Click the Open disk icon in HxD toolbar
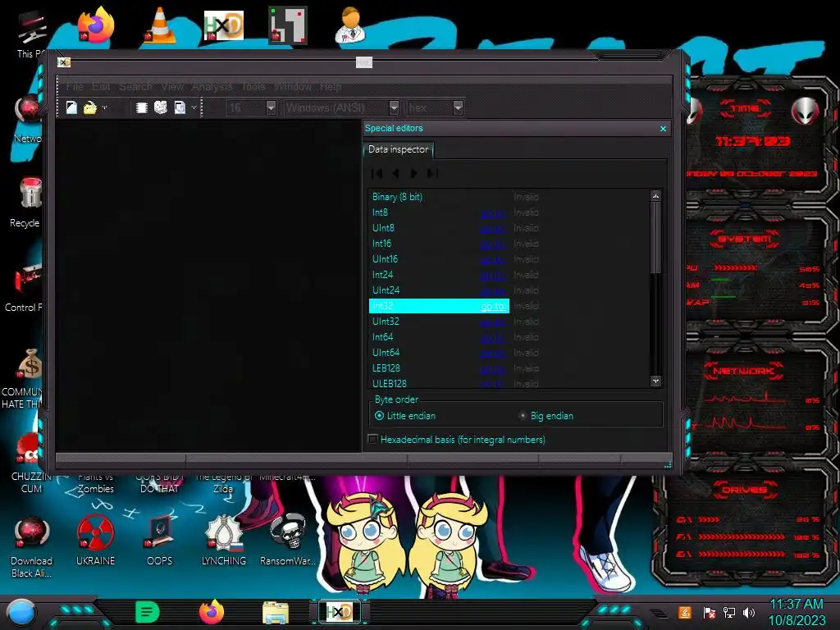The image size is (840, 630). pos(161,107)
